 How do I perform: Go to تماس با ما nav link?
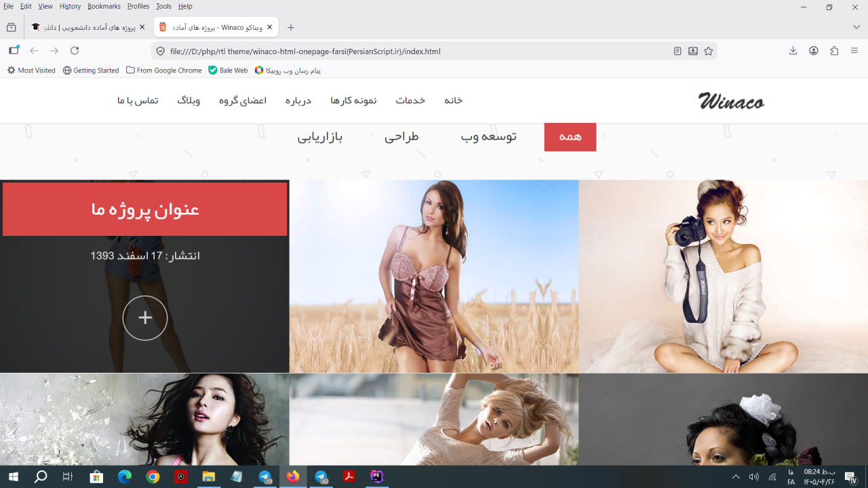pos(138,100)
